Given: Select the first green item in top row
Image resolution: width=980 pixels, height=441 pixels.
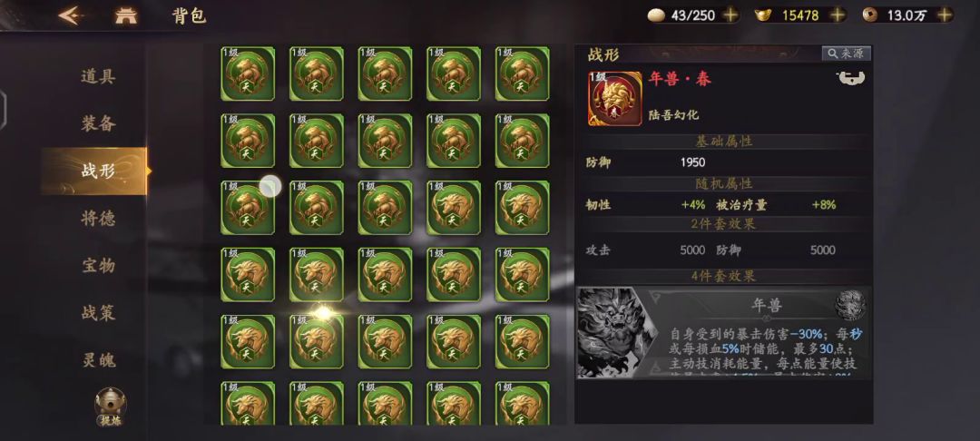Looking at the screenshot, I should point(248,73).
